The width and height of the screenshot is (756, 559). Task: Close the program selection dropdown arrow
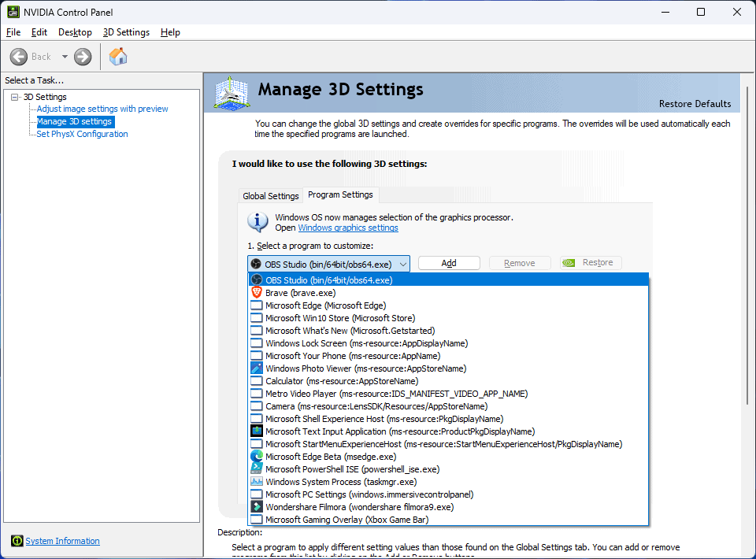pyautogui.click(x=402, y=264)
